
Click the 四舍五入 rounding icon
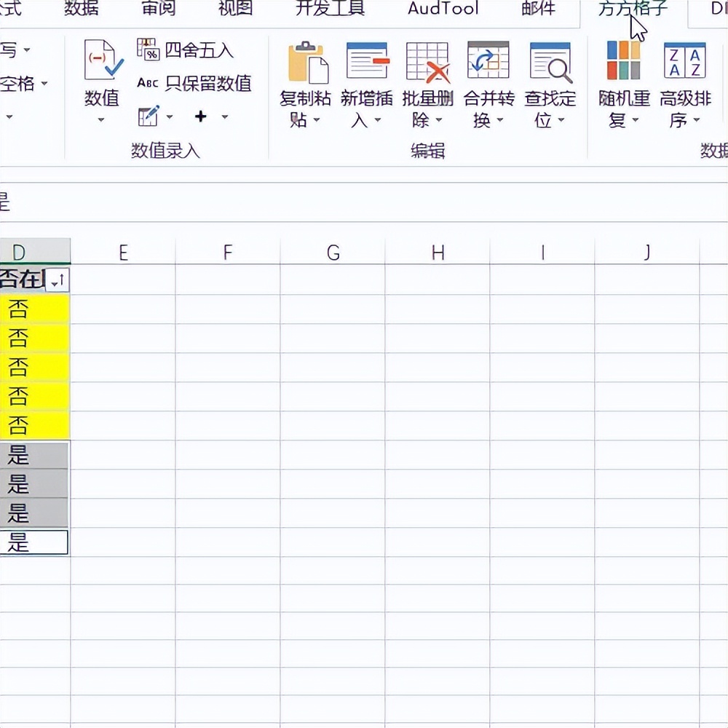(148, 50)
